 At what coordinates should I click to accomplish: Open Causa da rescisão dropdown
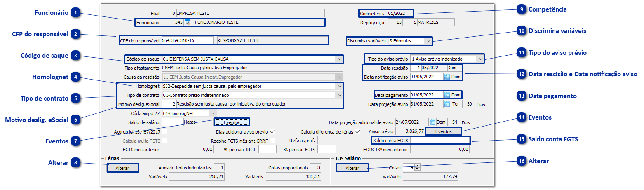pos(339,77)
